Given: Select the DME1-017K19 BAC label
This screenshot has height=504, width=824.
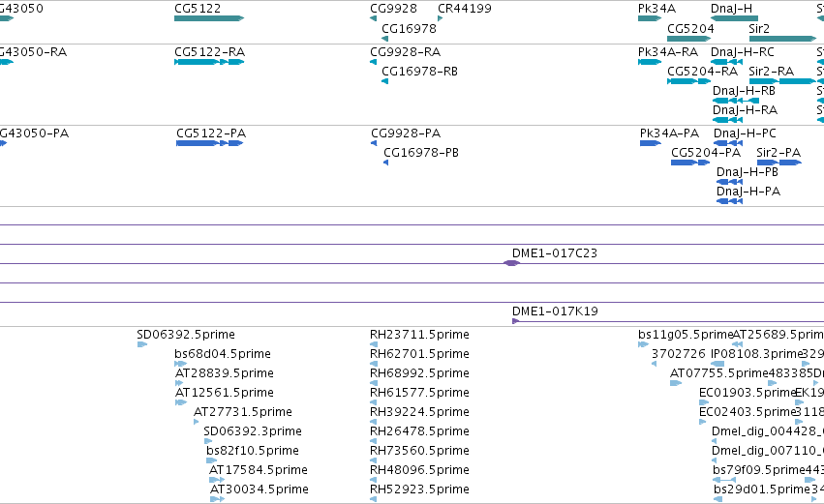Looking at the screenshot, I should tap(555, 311).
